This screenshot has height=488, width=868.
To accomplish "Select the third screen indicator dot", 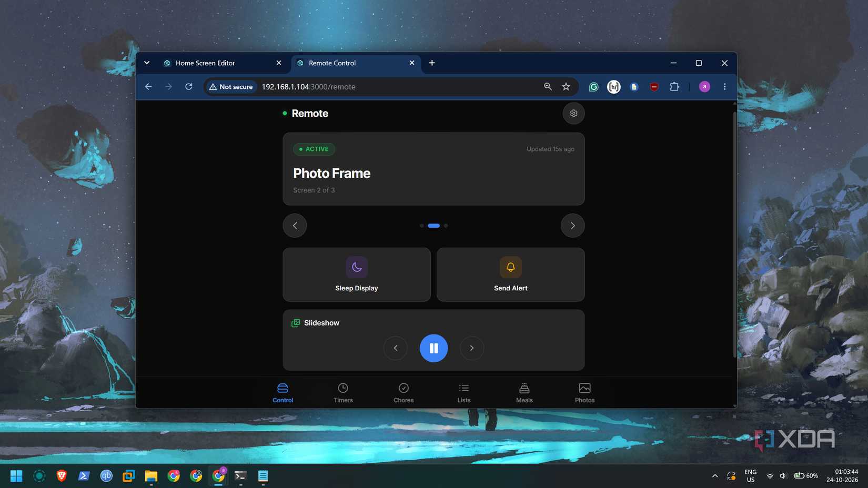I will tap(446, 226).
